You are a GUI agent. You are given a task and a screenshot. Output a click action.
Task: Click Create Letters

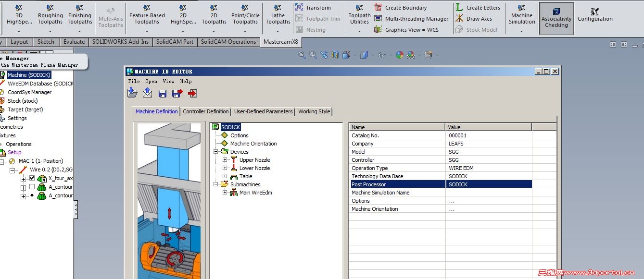(x=478, y=8)
